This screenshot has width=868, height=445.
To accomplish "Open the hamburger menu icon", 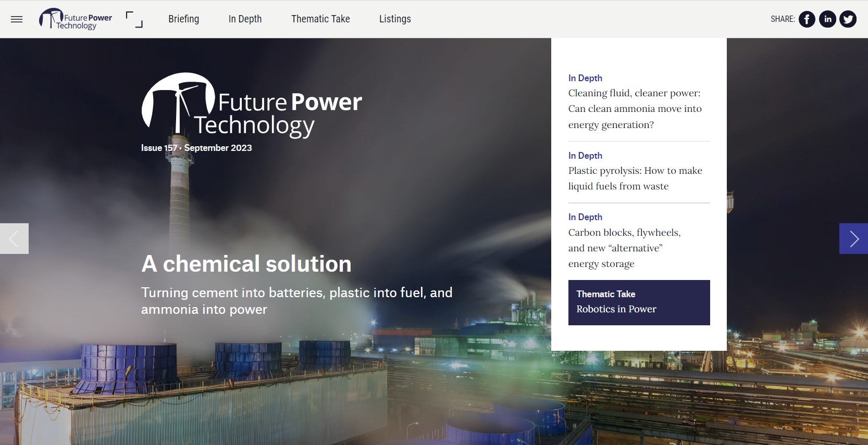I will click(17, 19).
